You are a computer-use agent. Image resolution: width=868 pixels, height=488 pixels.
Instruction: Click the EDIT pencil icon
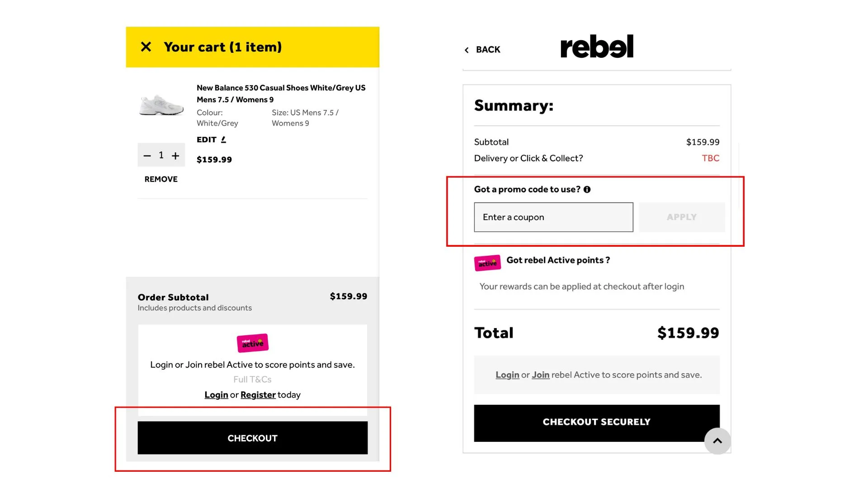click(x=224, y=139)
